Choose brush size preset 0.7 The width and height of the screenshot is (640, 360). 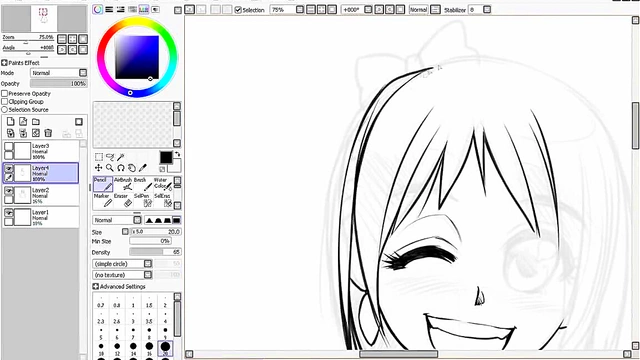coord(101,301)
